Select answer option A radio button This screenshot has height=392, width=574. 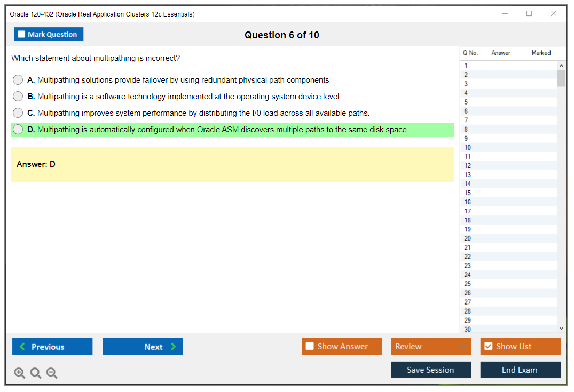coord(18,80)
